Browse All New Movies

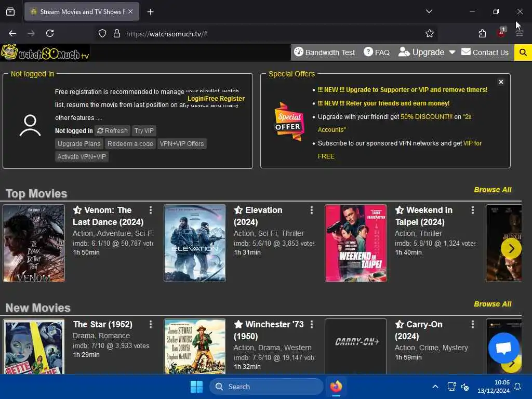(x=493, y=304)
